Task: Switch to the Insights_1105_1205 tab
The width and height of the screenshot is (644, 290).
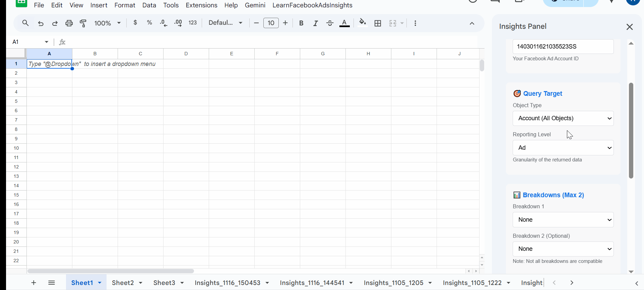Action: [x=394, y=283]
